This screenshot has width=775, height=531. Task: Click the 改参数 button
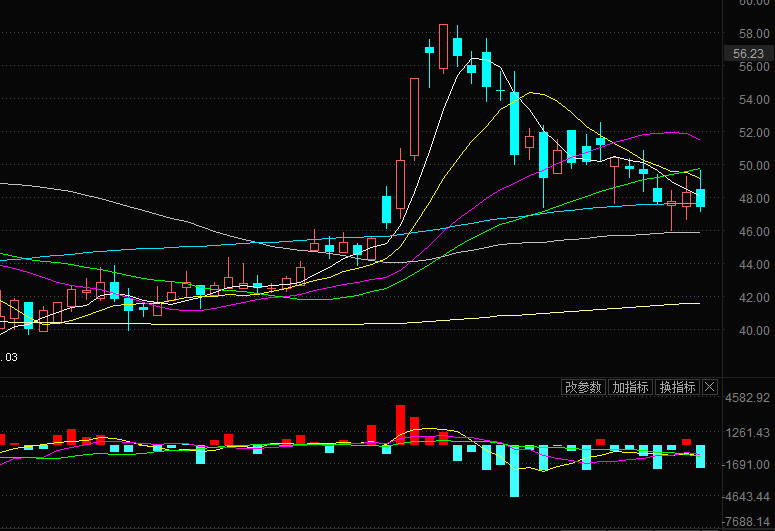pyautogui.click(x=583, y=387)
